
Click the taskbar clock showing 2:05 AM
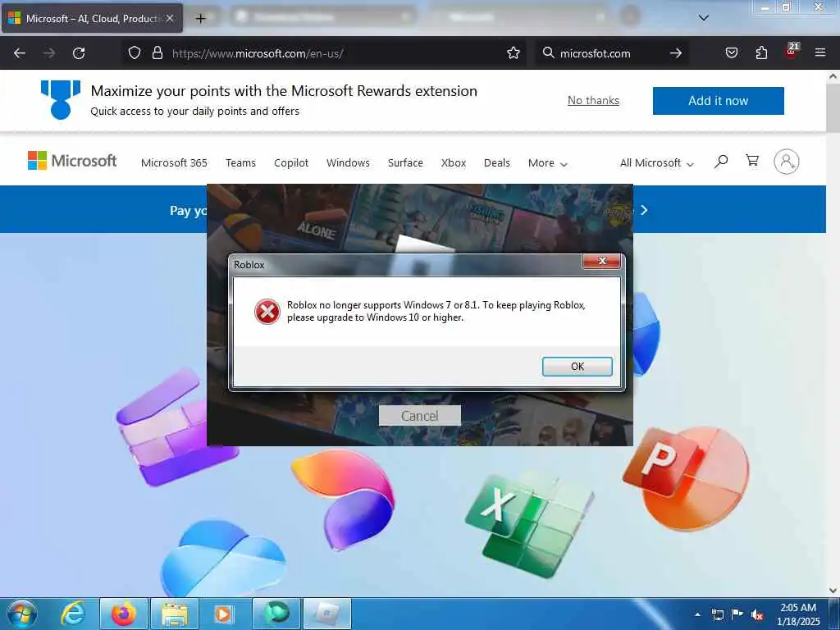pos(798,614)
